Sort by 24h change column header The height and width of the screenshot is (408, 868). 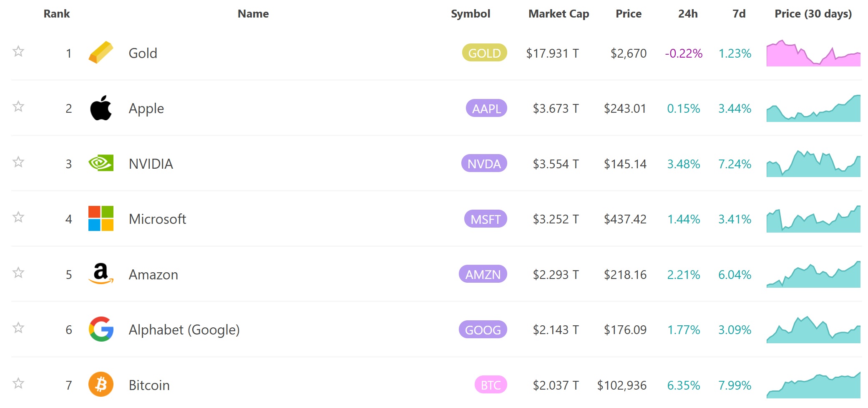pyautogui.click(x=688, y=14)
